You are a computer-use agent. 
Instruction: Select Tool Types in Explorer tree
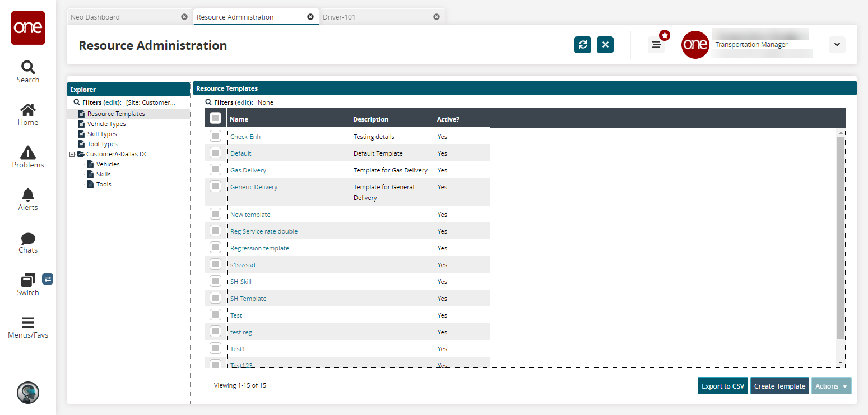pyautogui.click(x=102, y=144)
